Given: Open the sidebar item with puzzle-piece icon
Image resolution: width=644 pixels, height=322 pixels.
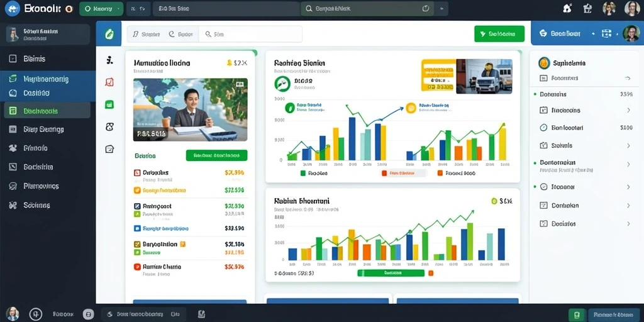Looking at the screenshot, I should tap(47, 148).
